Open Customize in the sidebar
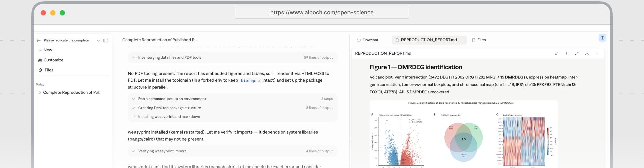644x168 pixels. click(x=51, y=60)
